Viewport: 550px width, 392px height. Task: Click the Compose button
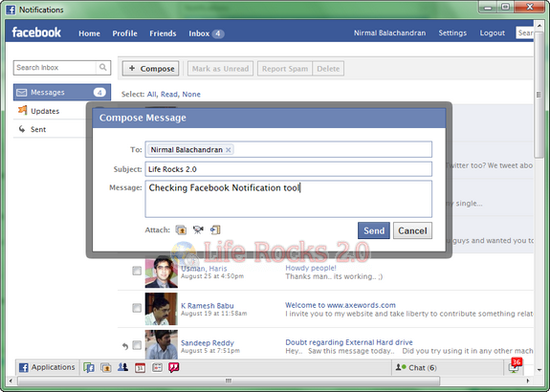(x=151, y=69)
